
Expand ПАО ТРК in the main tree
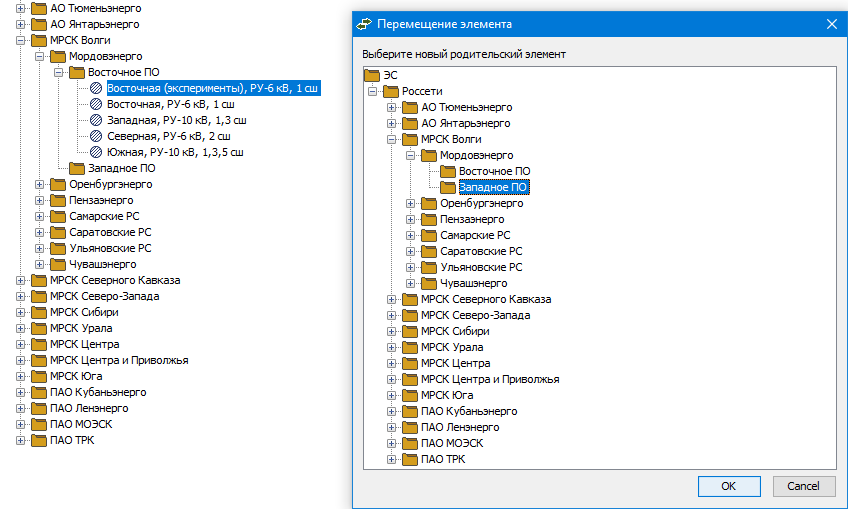point(21,440)
